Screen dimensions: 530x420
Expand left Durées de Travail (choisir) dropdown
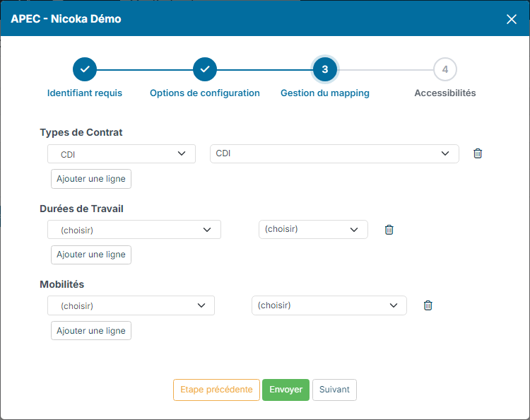[x=134, y=230]
